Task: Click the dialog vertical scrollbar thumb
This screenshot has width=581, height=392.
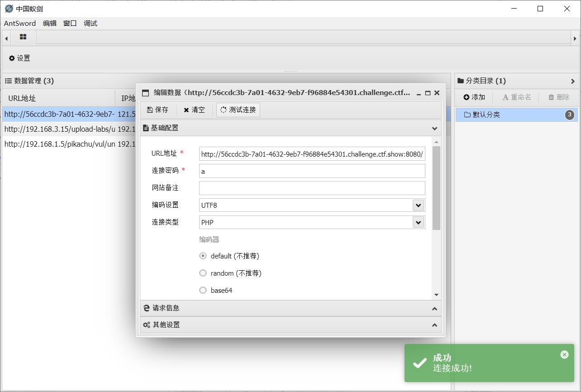Action: point(436,188)
